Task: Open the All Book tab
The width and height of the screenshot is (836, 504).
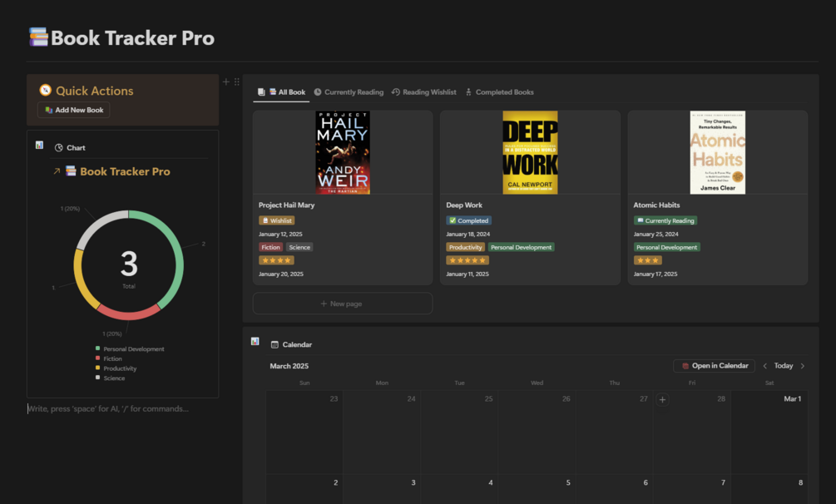Action: click(x=281, y=92)
